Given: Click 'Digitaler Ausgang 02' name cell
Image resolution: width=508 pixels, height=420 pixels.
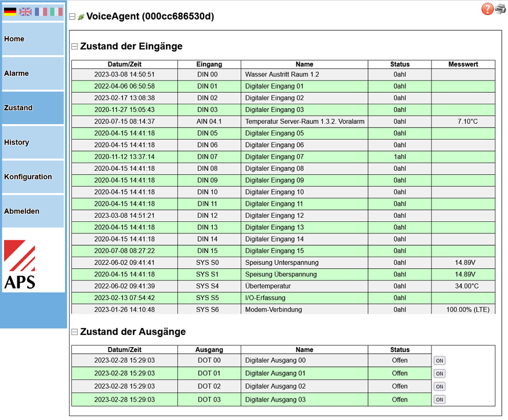Looking at the screenshot, I should tap(304, 386).
